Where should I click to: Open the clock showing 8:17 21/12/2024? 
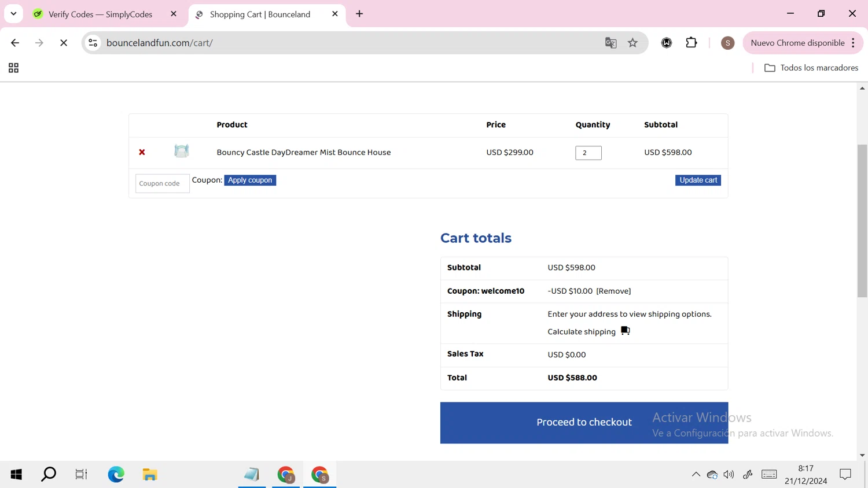click(806, 475)
